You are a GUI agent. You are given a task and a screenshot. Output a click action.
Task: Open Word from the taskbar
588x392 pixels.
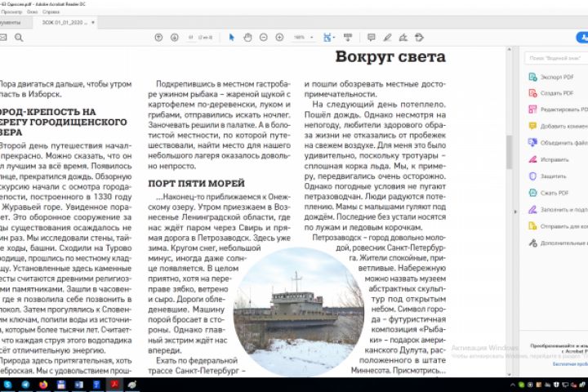[x=78, y=385]
